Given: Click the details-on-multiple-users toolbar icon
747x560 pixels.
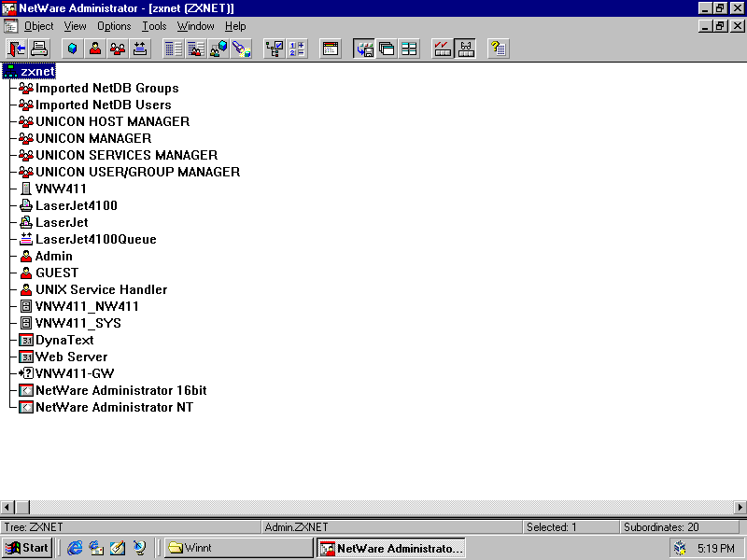Looking at the screenshot, I should (x=195, y=49).
